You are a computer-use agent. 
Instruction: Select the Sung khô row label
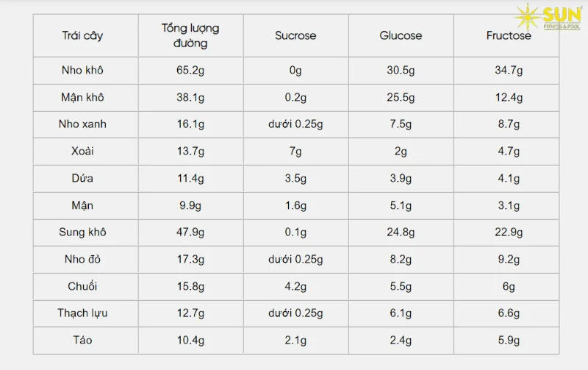[x=82, y=232]
